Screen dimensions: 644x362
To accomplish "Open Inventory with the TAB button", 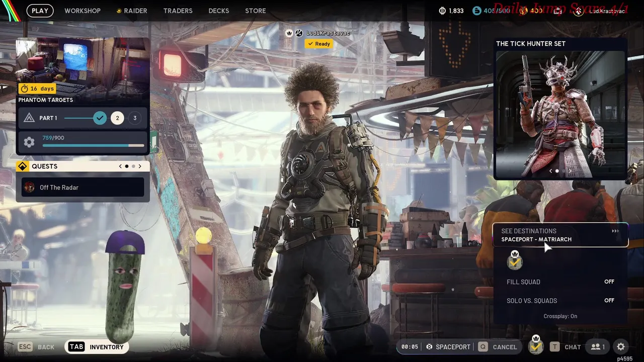I will coord(96,347).
